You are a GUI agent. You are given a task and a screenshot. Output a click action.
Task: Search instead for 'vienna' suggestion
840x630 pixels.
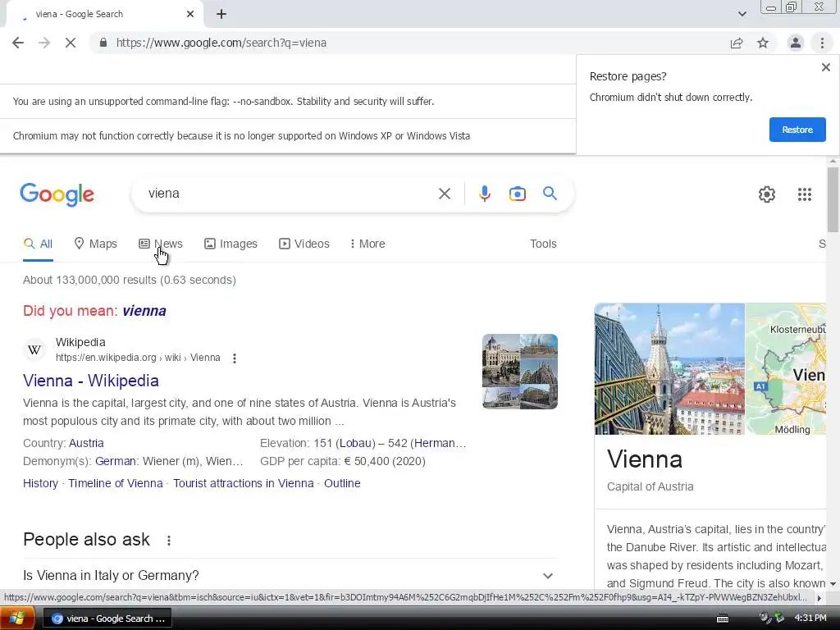coord(144,311)
